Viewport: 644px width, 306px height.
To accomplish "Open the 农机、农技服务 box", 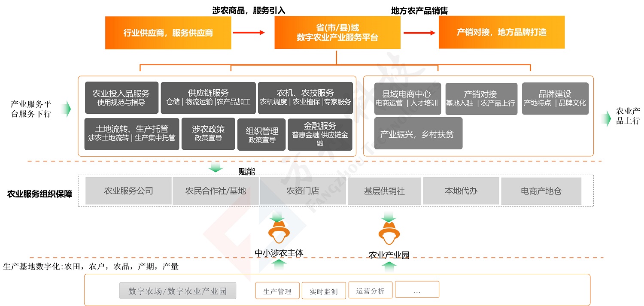I will point(305,98).
